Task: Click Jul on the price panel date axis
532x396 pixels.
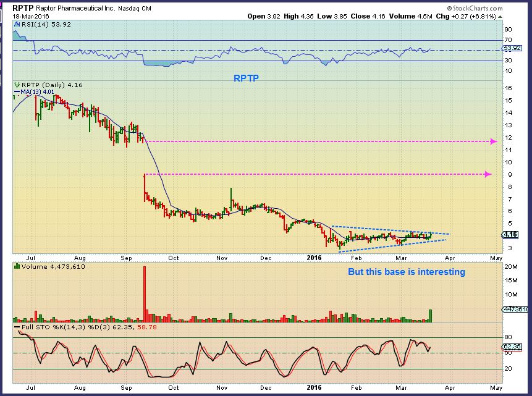Action: tap(31, 258)
